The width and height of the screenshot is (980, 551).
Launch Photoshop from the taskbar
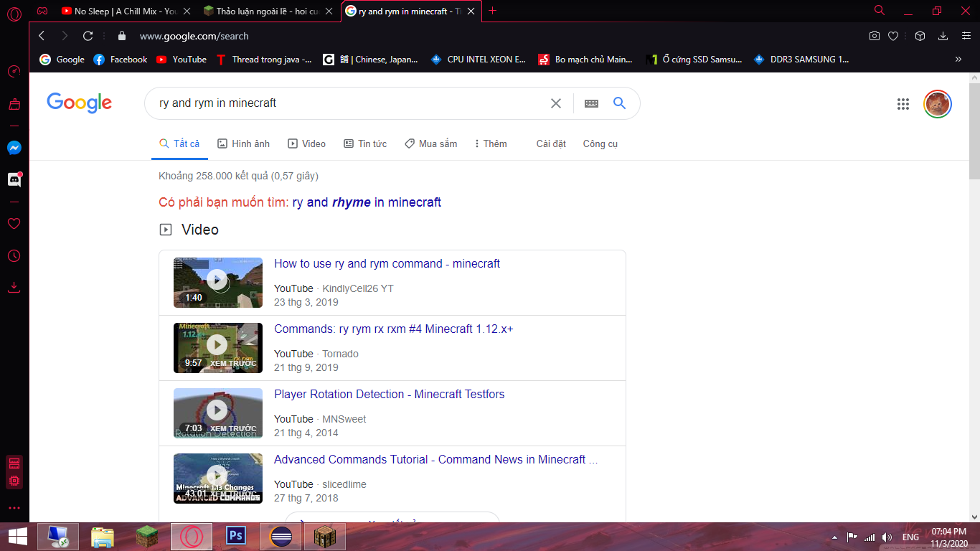235,537
